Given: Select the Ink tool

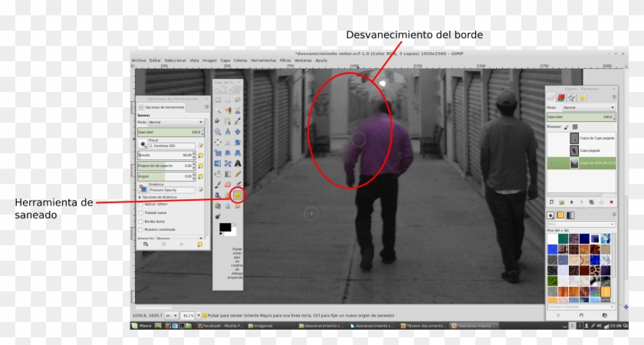Looking at the screenshot, I should pyautogui.click(x=218, y=195).
